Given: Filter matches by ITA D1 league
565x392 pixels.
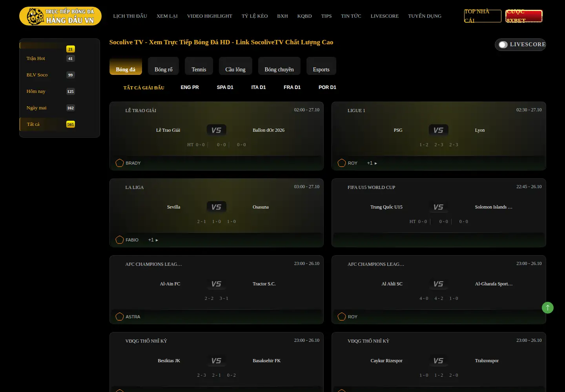Looking at the screenshot, I should (259, 87).
